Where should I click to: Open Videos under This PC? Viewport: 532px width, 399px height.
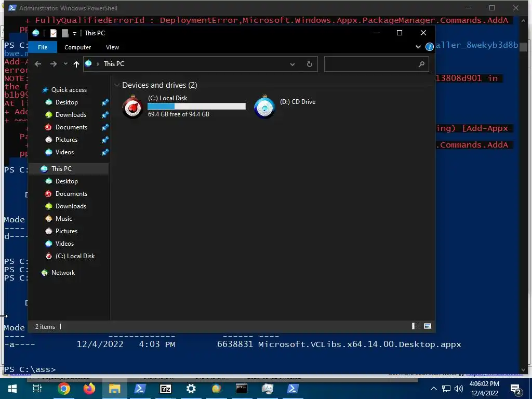64,244
